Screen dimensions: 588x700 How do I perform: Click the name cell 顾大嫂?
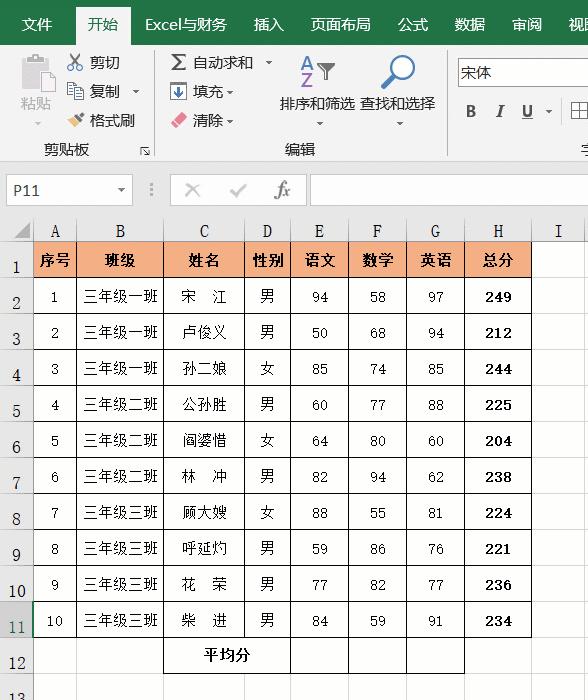pos(204,512)
